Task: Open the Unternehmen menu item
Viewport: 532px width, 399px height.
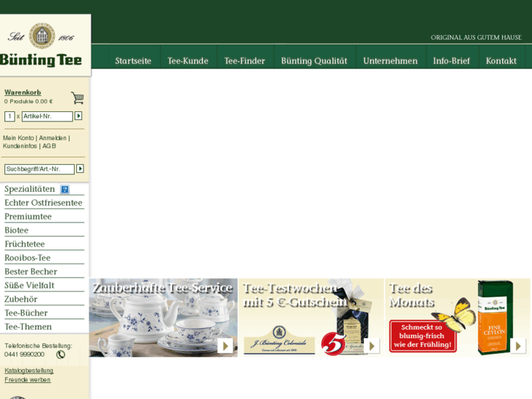Action: (391, 61)
